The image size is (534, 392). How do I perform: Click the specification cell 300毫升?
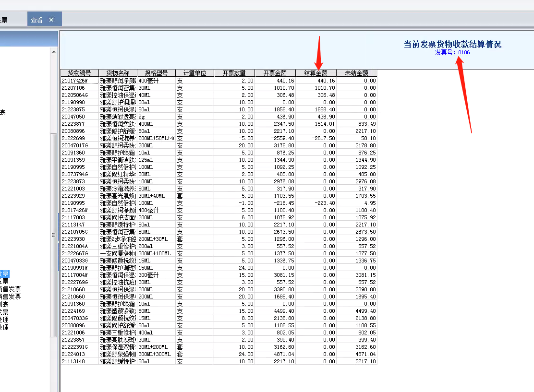pyautogui.click(x=157, y=275)
